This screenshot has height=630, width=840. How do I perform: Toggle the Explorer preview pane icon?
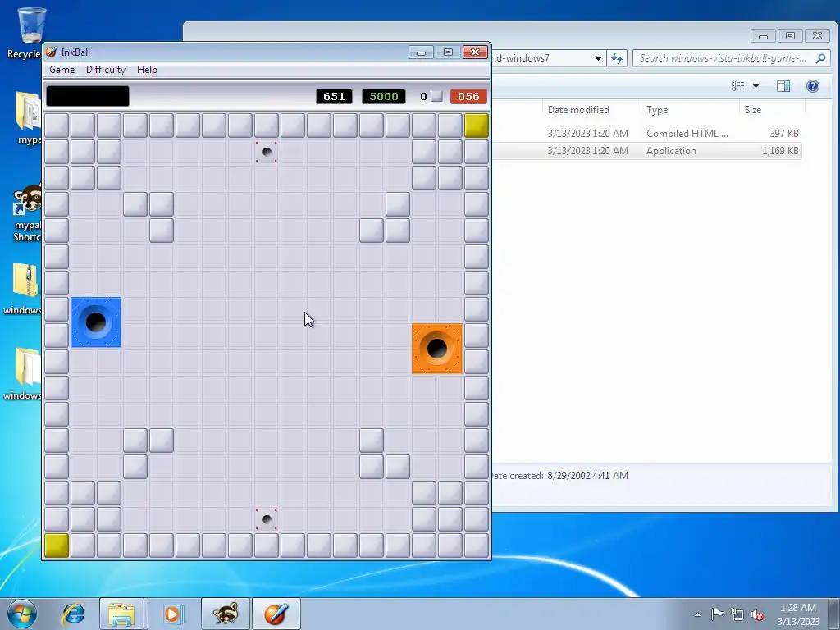pos(783,86)
